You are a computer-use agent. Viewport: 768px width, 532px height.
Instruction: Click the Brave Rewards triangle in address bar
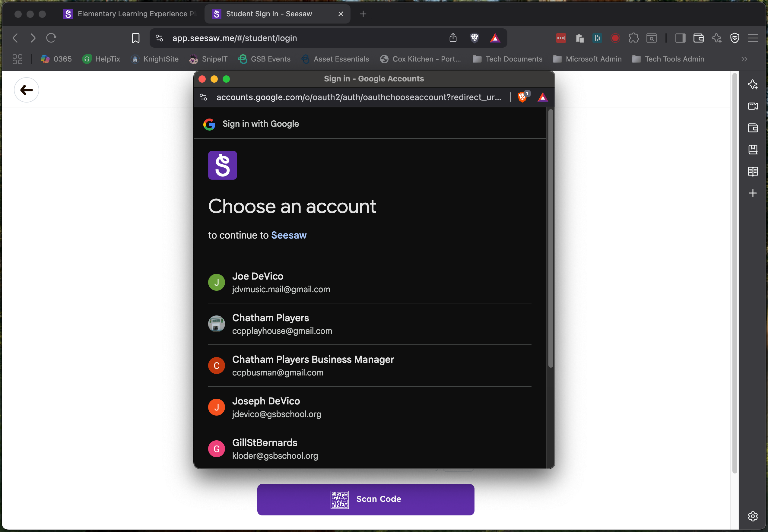tap(495, 38)
